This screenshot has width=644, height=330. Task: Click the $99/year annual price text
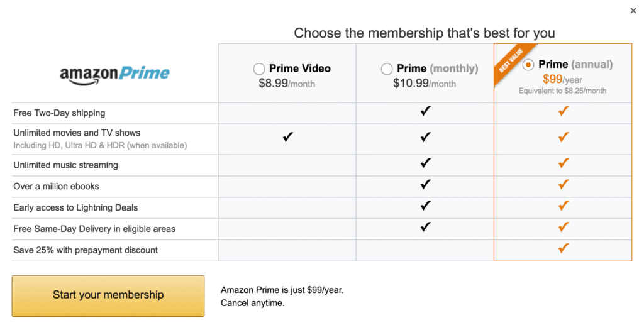tap(562, 79)
